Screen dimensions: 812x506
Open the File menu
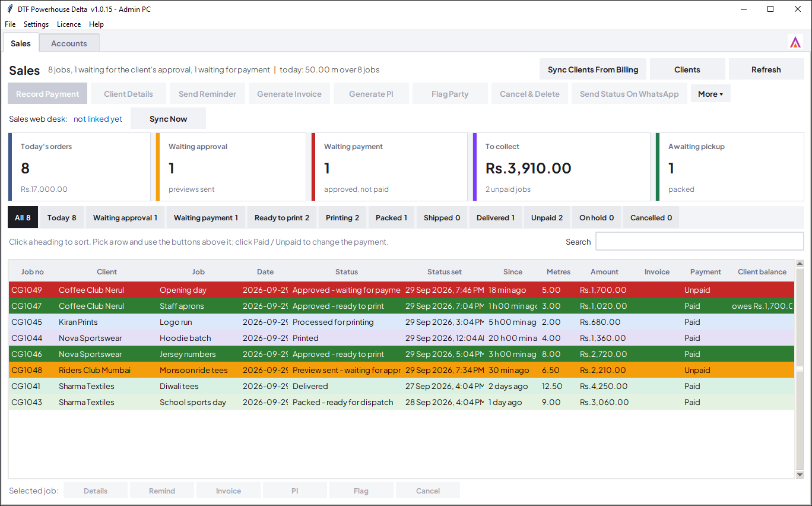[x=10, y=24]
